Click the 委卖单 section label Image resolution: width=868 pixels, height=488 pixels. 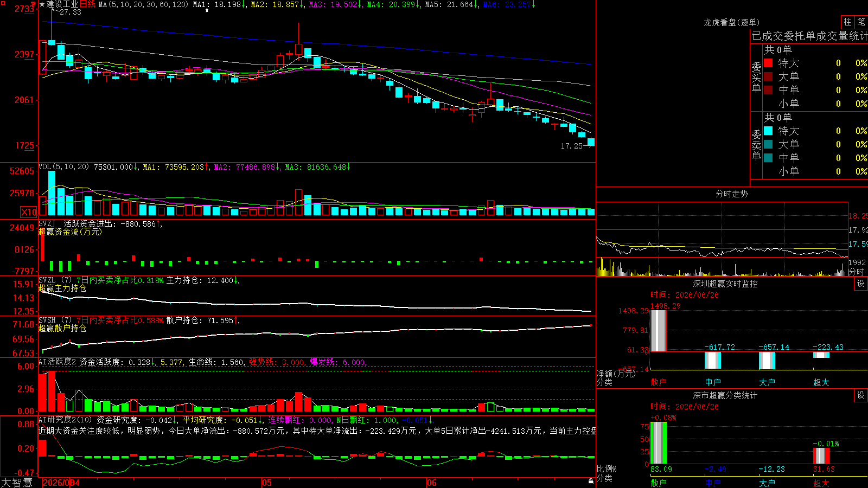click(x=756, y=145)
